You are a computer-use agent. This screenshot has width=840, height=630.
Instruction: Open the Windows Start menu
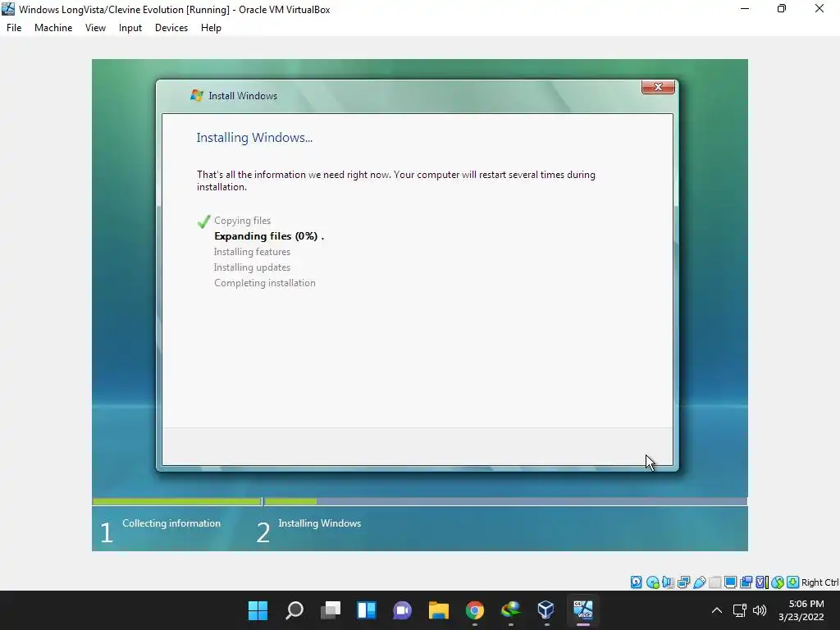(258, 610)
